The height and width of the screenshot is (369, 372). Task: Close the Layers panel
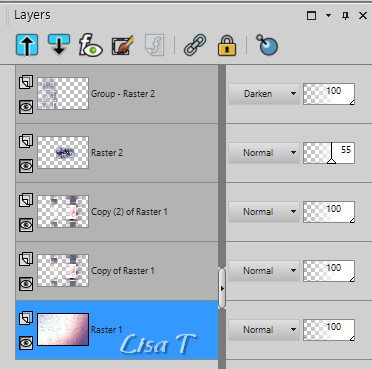click(x=363, y=16)
